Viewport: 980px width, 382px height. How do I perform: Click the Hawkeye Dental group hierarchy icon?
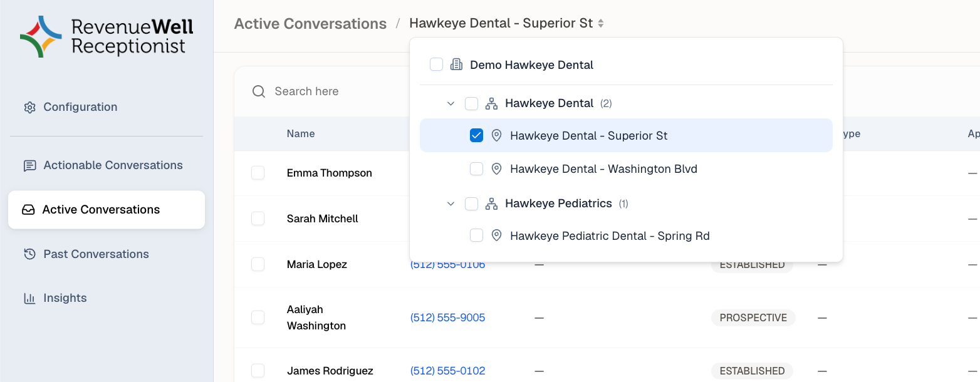(491, 103)
